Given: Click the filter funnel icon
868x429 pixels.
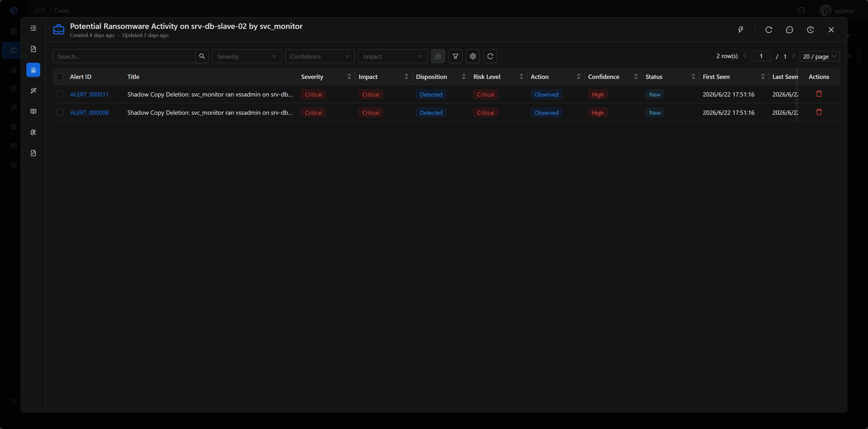Looking at the screenshot, I should point(455,56).
